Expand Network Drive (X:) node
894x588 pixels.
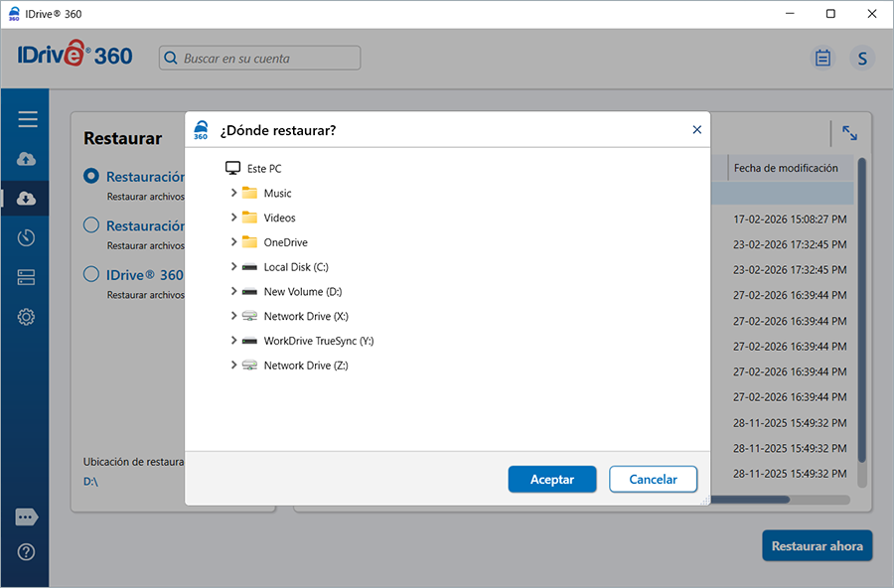click(233, 316)
